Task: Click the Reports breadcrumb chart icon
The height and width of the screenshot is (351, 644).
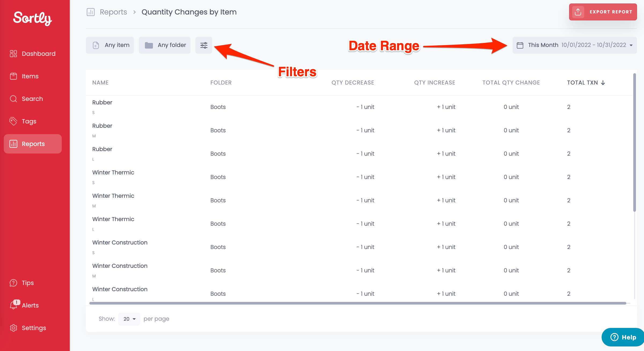Action: coord(91,12)
